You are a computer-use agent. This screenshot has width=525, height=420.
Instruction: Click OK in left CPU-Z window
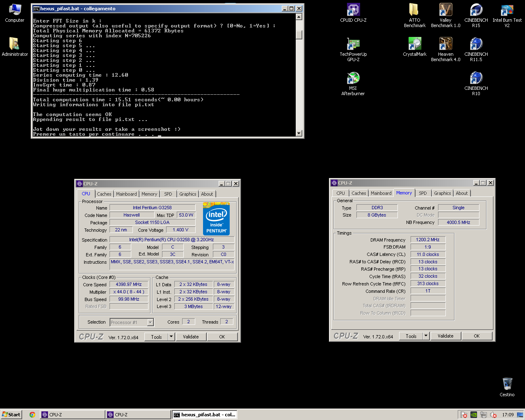222,337
